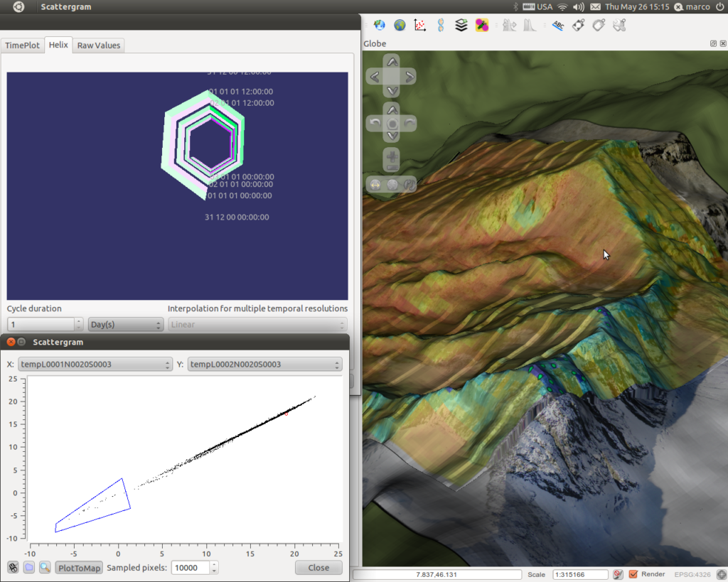Open the X axis tempL0001N0020S0003 dropdown
The width and height of the screenshot is (728, 582).
pos(95,365)
